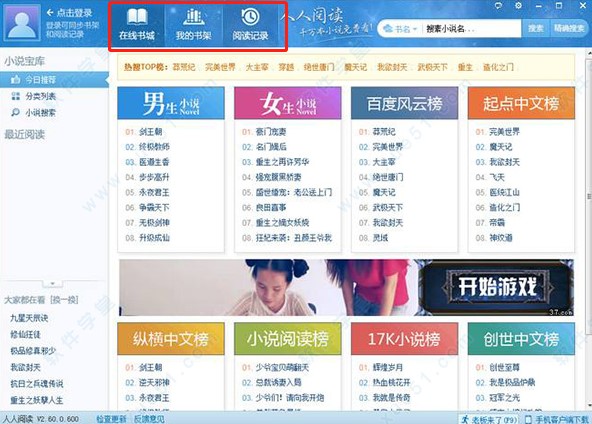Open 终极教师 in the 男生小说 list
The height and width of the screenshot is (424, 592).
click(x=154, y=147)
